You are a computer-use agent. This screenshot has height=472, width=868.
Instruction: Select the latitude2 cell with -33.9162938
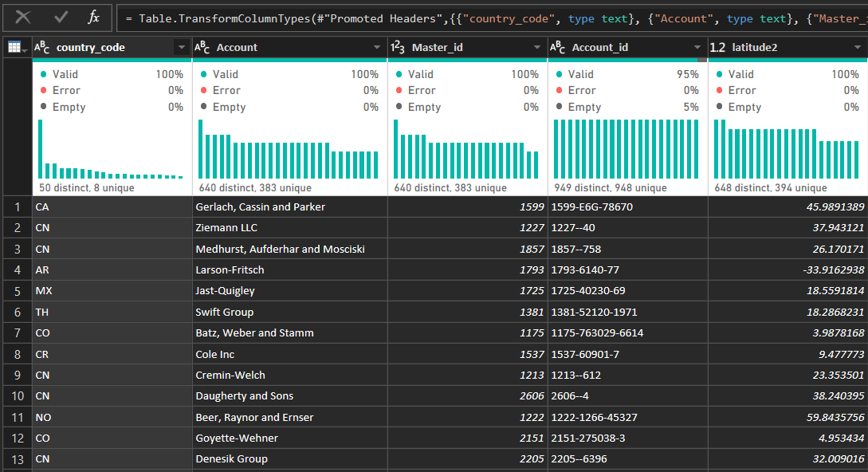tap(787, 270)
